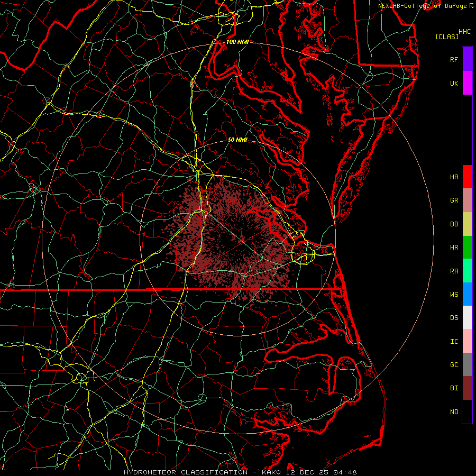Viewport: 476px width, 476px height.
Task: Click the WS blue legend swatch
Action: click(x=467, y=294)
